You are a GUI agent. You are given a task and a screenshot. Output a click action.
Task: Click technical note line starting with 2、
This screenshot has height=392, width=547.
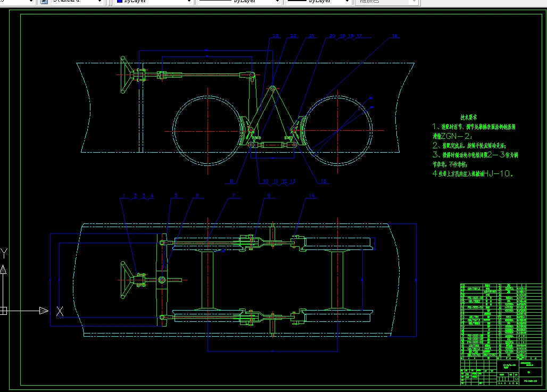tap(469, 145)
